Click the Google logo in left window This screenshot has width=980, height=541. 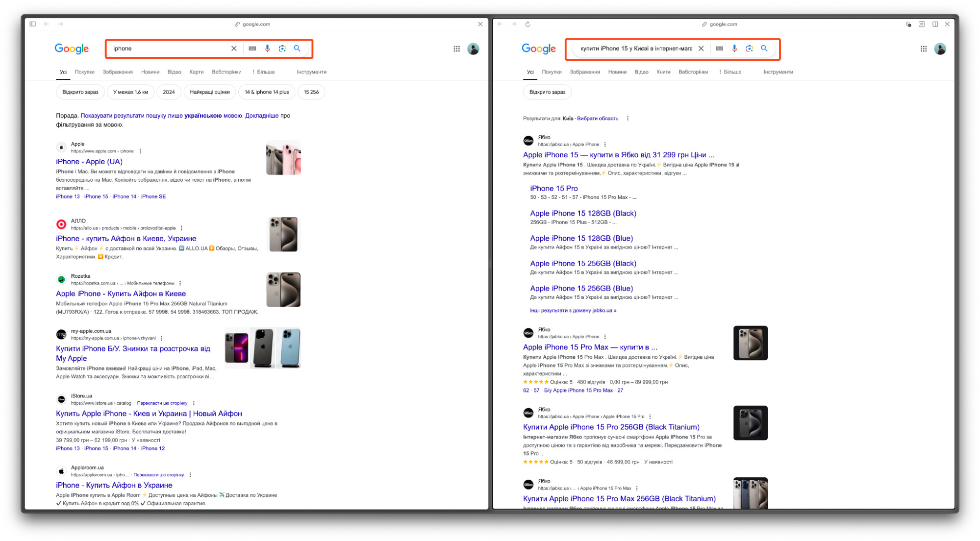click(x=72, y=49)
